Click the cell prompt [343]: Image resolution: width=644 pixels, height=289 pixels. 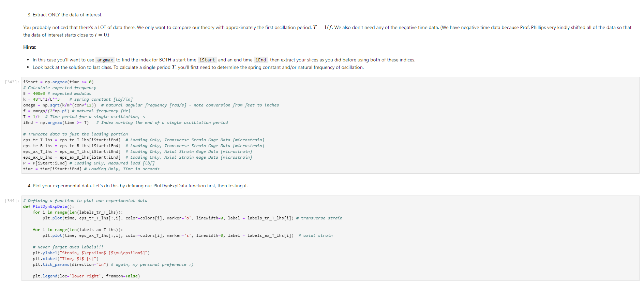(12, 82)
